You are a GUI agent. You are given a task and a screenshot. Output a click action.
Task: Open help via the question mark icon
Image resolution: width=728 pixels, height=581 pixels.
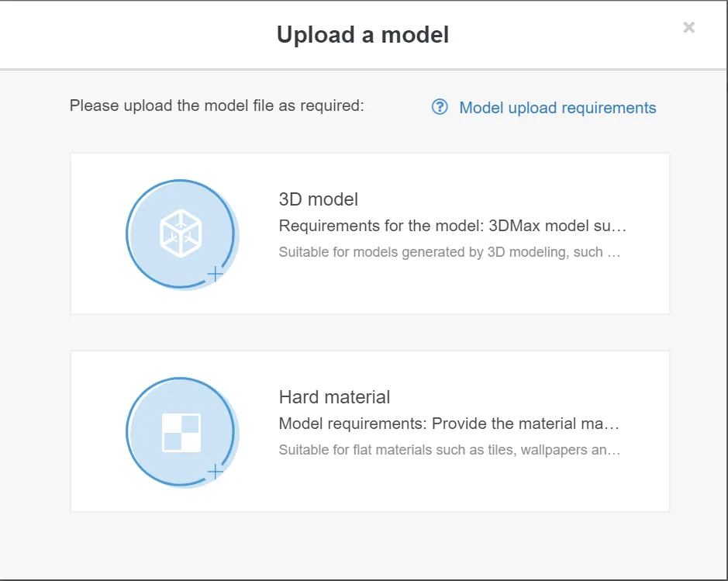pos(439,106)
